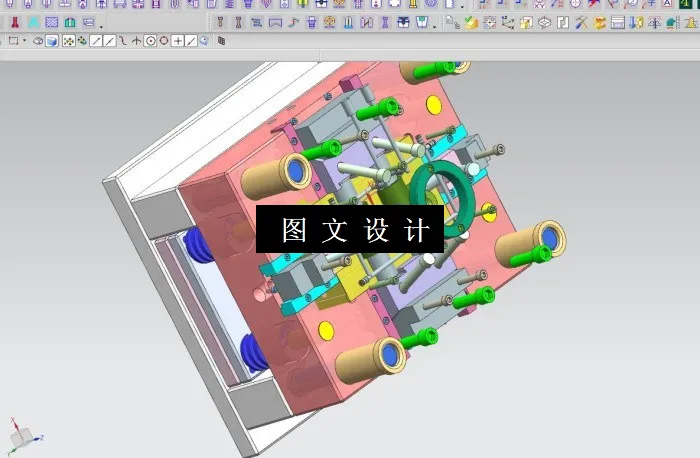Run Mold Design Validation (green check on yellow block)
This screenshot has height=458, width=700.
(x=471, y=22)
